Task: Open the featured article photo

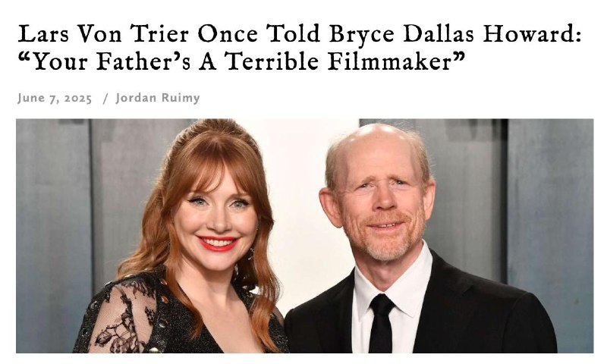Action: (x=305, y=236)
